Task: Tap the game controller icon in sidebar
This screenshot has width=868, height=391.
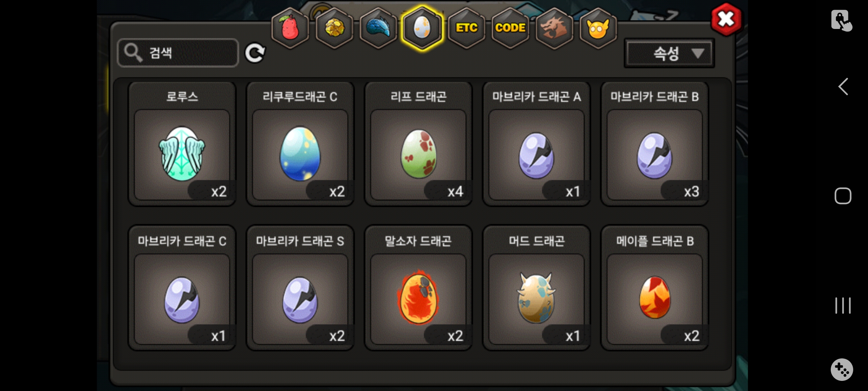Action: pyautogui.click(x=842, y=370)
